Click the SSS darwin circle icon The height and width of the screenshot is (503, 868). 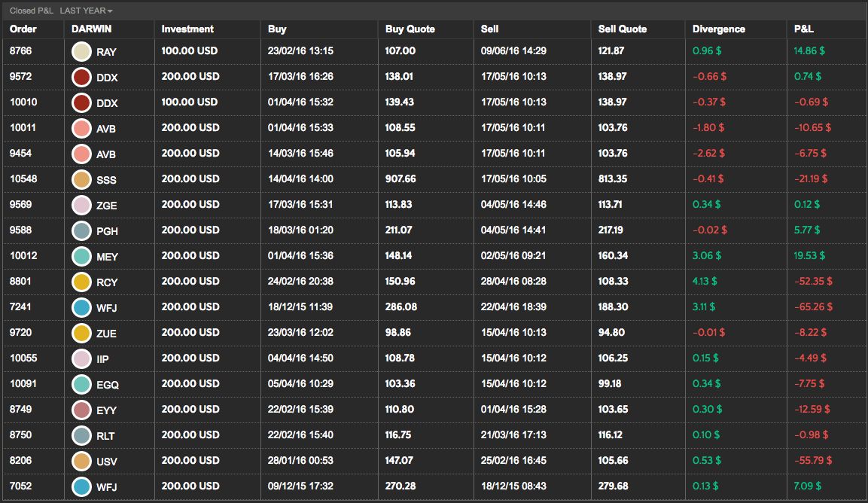(x=81, y=180)
